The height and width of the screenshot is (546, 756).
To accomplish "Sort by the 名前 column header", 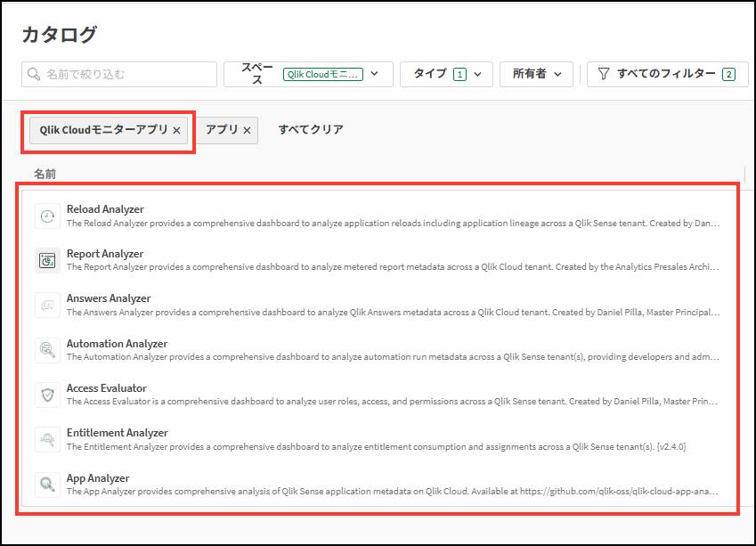I will coord(45,174).
